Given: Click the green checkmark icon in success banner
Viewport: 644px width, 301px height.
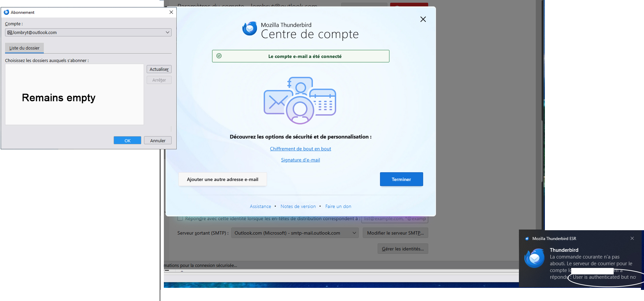Looking at the screenshot, I should (219, 56).
